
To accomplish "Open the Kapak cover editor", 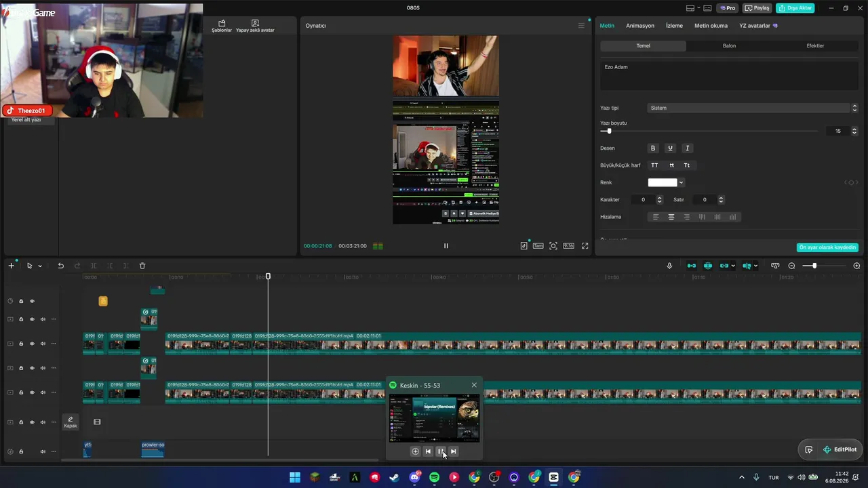I will tap(71, 422).
